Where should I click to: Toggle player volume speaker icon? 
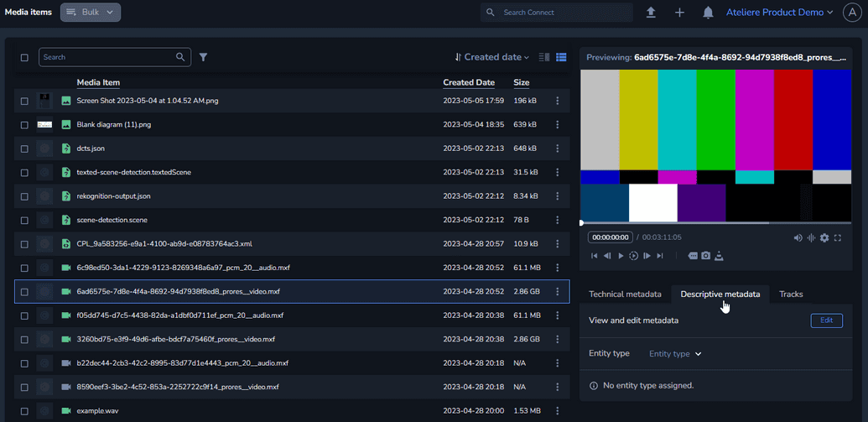798,237
